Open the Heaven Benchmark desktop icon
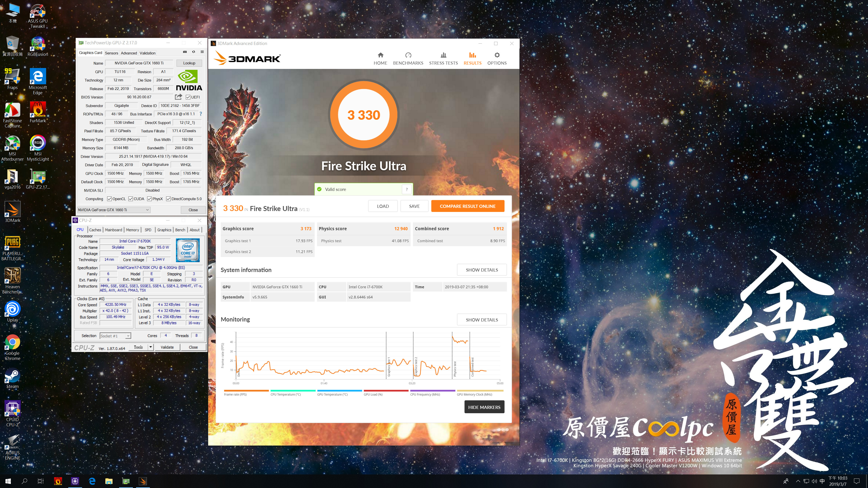Screen dimensions: 868x488 click(12, 281)
